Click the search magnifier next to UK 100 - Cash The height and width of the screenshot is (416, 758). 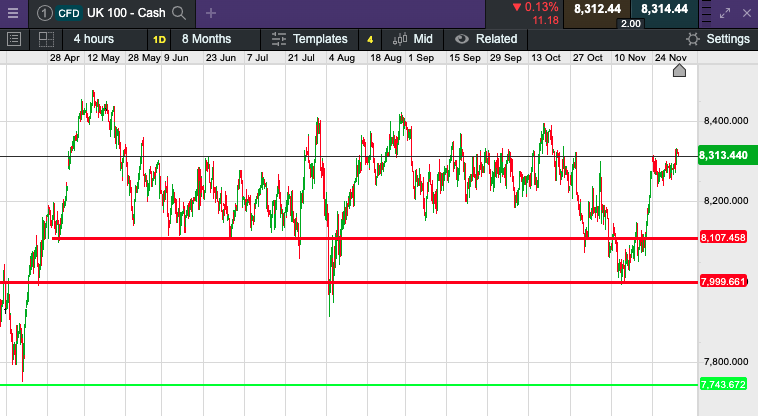tap(179, 13)
